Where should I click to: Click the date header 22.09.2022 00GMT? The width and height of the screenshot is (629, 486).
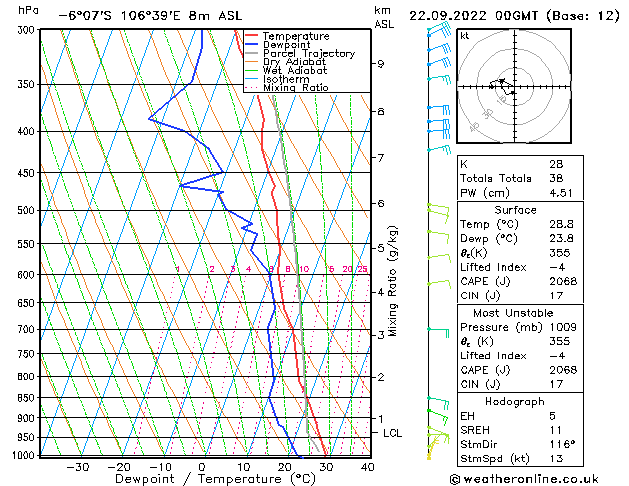(474, 16)
